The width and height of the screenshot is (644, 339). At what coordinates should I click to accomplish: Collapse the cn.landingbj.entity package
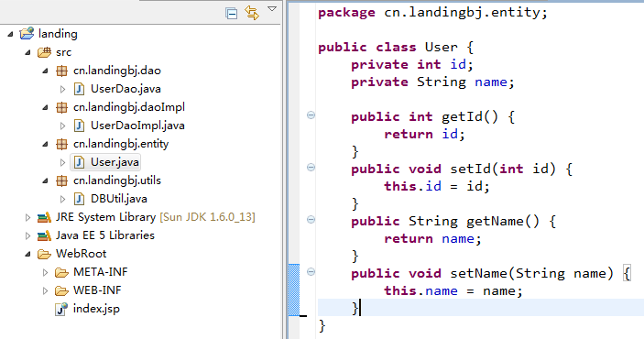tap(45, 144)
